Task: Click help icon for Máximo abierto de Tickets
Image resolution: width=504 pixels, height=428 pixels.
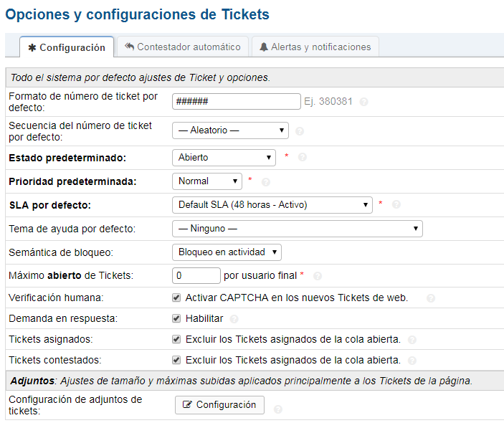Action: point(318,276)
